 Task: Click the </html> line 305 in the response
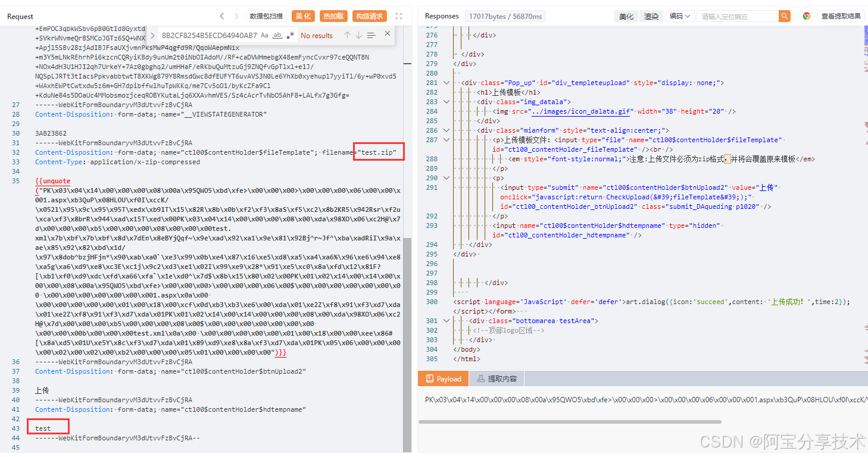click(467, 359)
